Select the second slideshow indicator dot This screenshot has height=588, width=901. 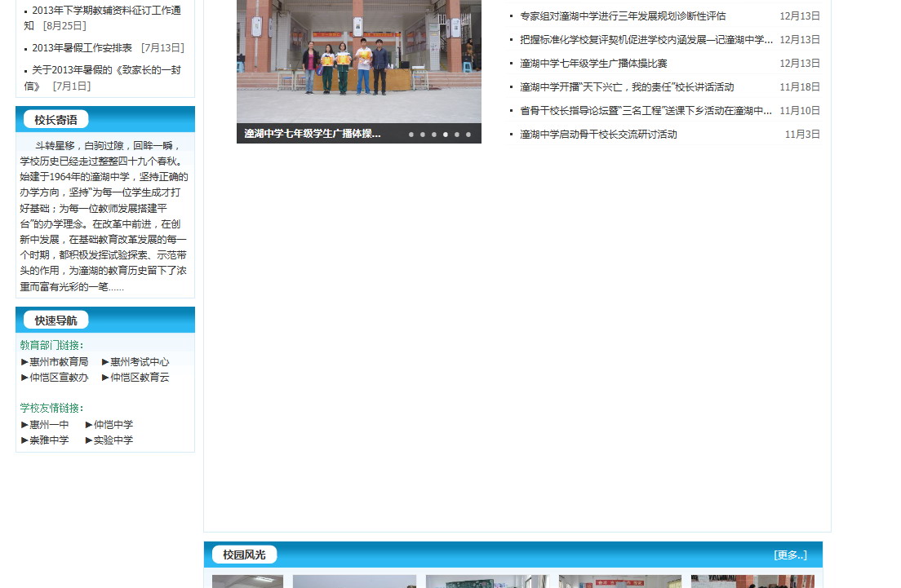click(x=423, y=135)
